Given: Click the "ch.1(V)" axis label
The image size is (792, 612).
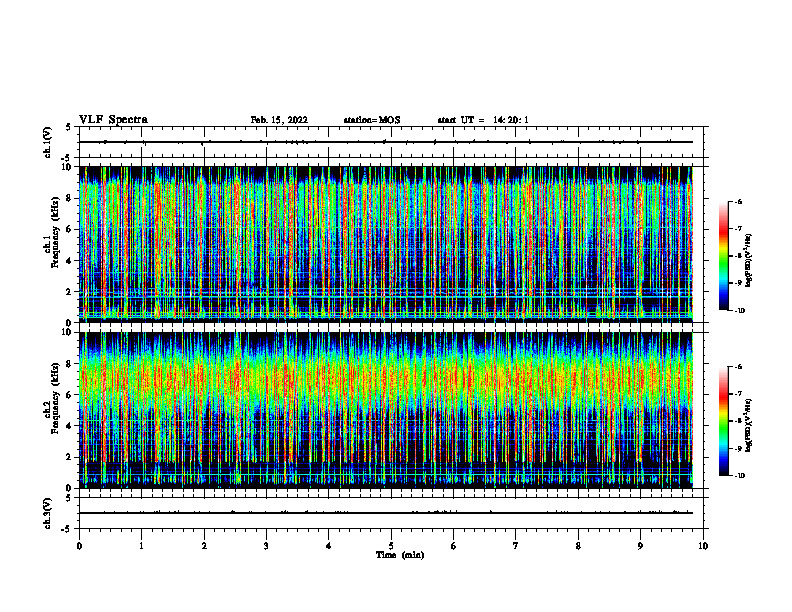Looking at the screenshot, I should [x=48, y=142].
